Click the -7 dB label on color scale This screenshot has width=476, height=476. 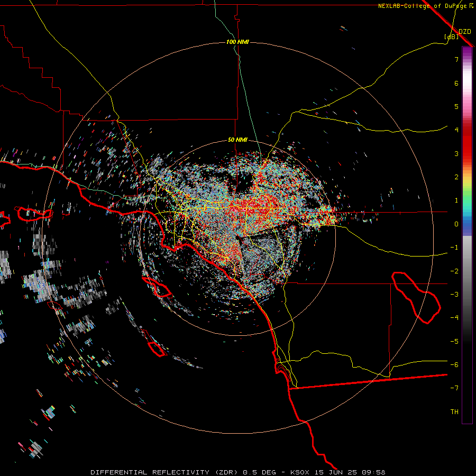point(454,388)
